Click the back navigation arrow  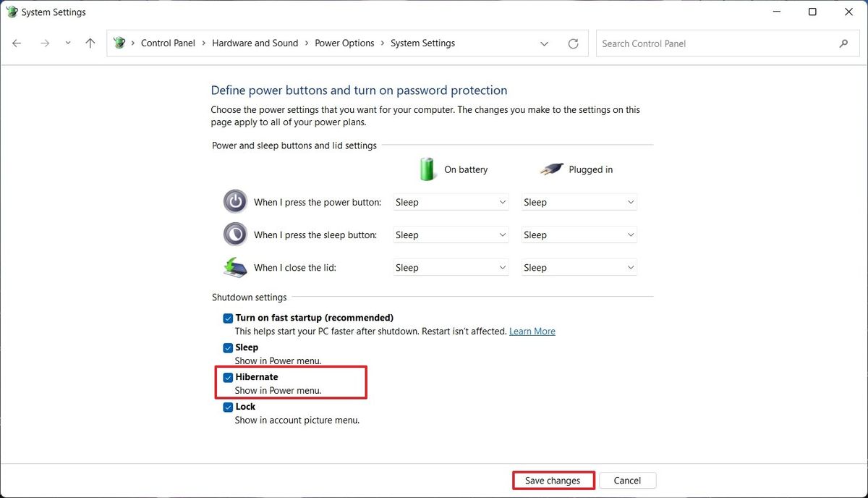pyautogui.click(x=16, y=43)
